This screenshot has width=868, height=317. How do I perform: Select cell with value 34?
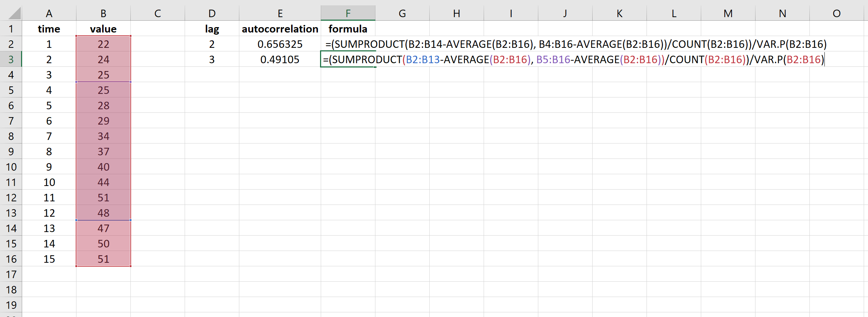[x=103, y=136]
